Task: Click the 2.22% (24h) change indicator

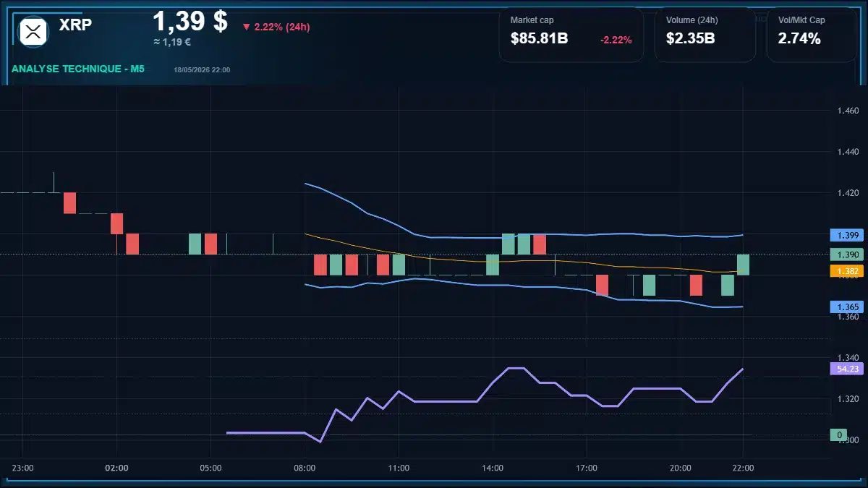Action: 276,27
